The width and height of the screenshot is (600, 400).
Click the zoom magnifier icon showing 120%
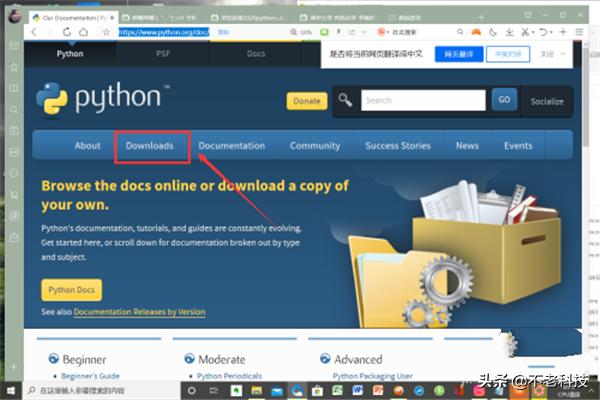(x=293, y=32)
